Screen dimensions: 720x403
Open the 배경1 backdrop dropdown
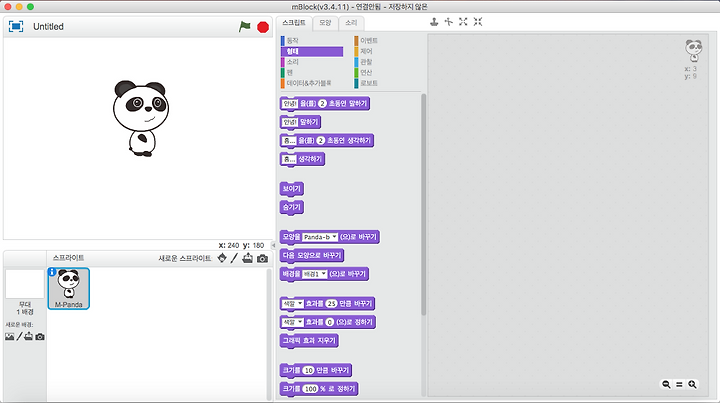pyautogui.click(x=314, y=274)
